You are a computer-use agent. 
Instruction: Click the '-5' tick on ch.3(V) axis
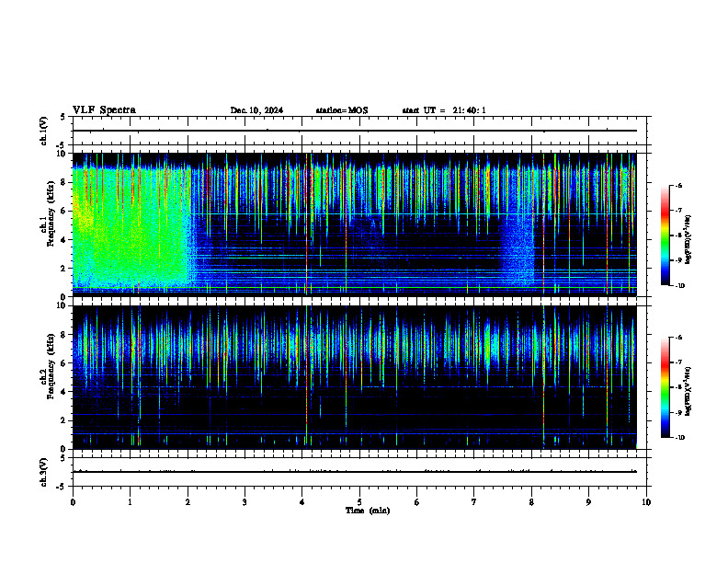click(61, 487)
